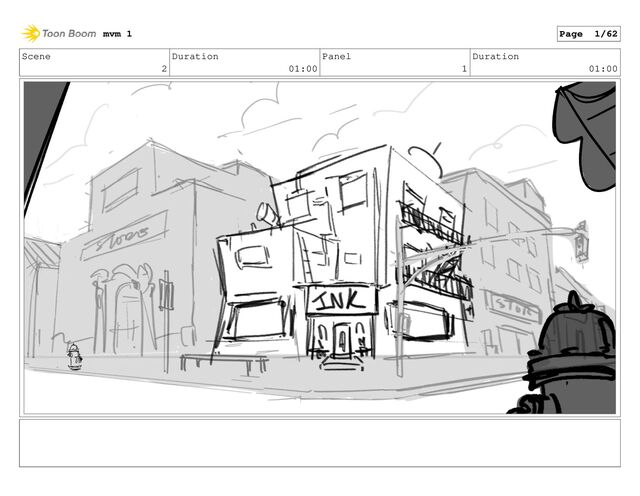This screenshot has width=640, height=496.
Task: Select the 'mvm 1' project title text
Action: point(117,34)
